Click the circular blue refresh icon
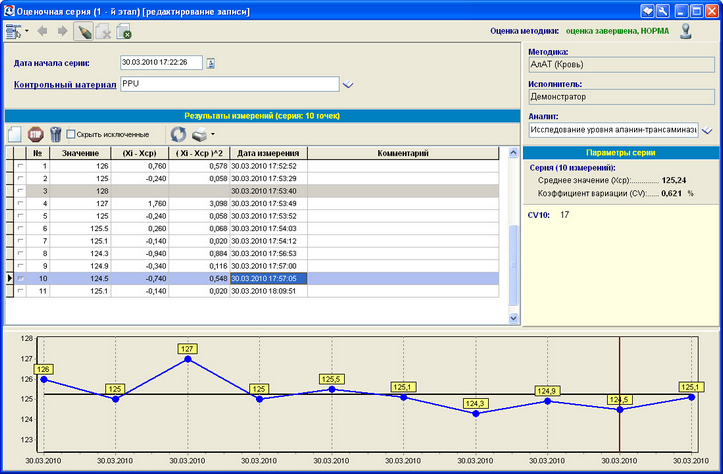This screenshot has width=723, height=474. tap(178, 133)
